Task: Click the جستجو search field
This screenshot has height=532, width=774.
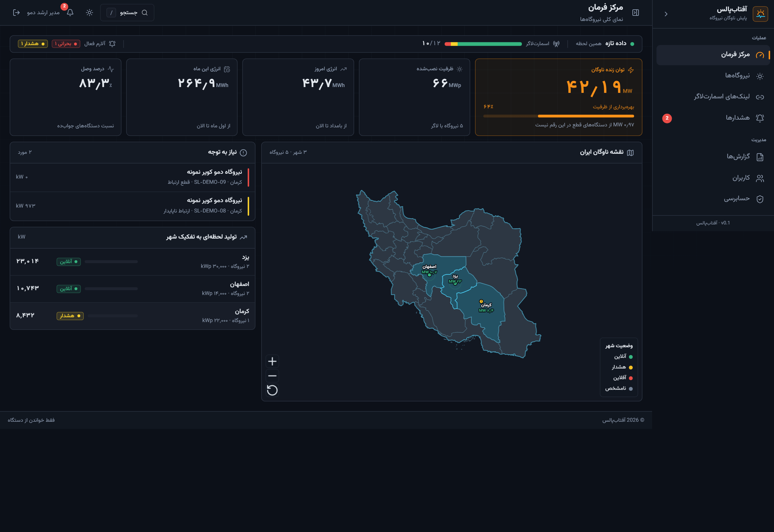Action: (x=127, y=13)
